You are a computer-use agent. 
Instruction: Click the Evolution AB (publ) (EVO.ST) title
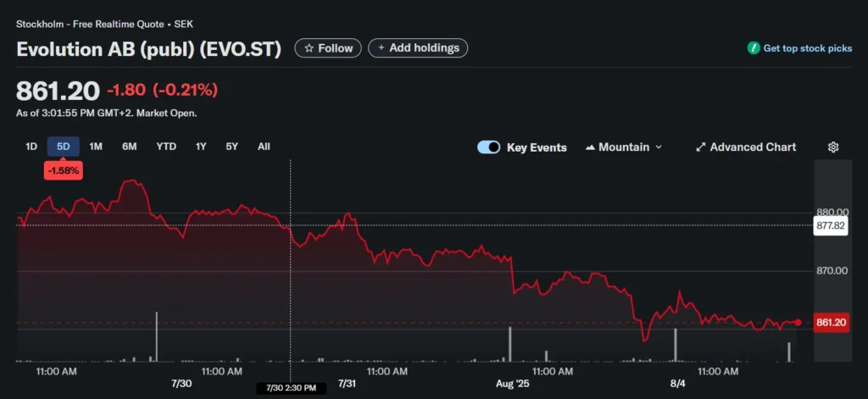tap(149, 49)
